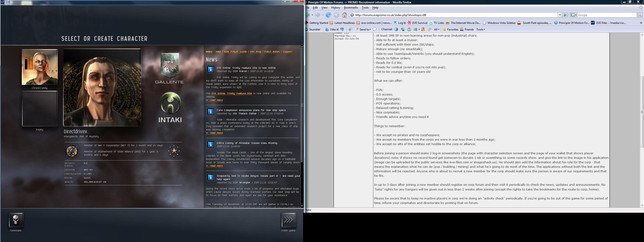Click the Net 7 Corporation logo icon

(72, 151)
